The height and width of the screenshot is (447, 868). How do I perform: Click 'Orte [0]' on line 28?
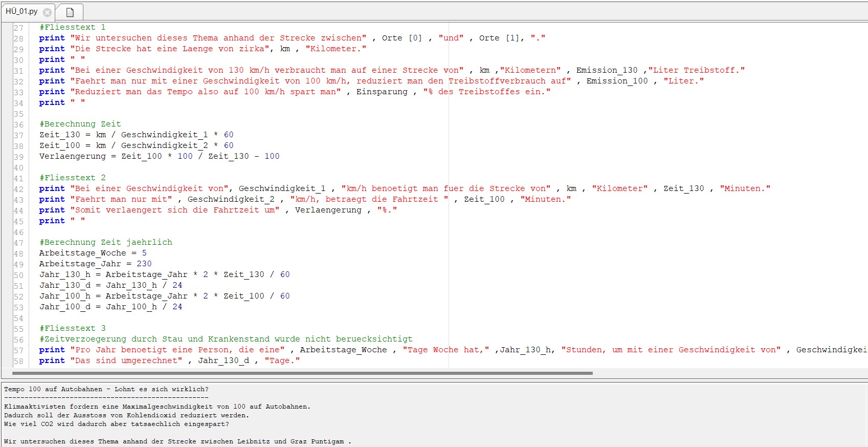(x=402, y=38)
